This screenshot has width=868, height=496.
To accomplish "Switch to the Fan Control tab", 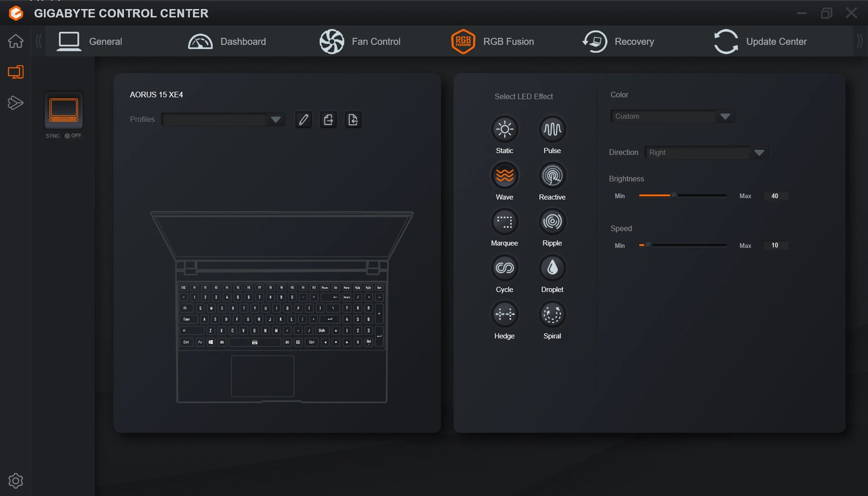I will tap(360, 41).
